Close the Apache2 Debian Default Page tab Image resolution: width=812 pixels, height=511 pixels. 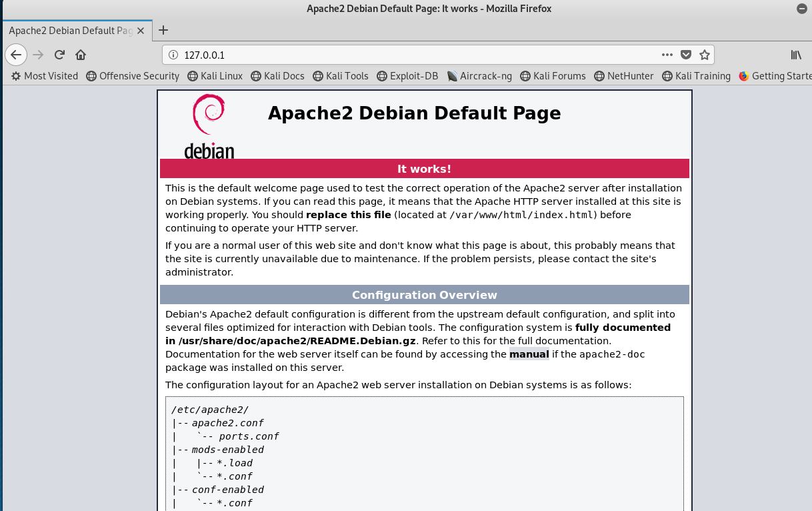tap(142, 31)
